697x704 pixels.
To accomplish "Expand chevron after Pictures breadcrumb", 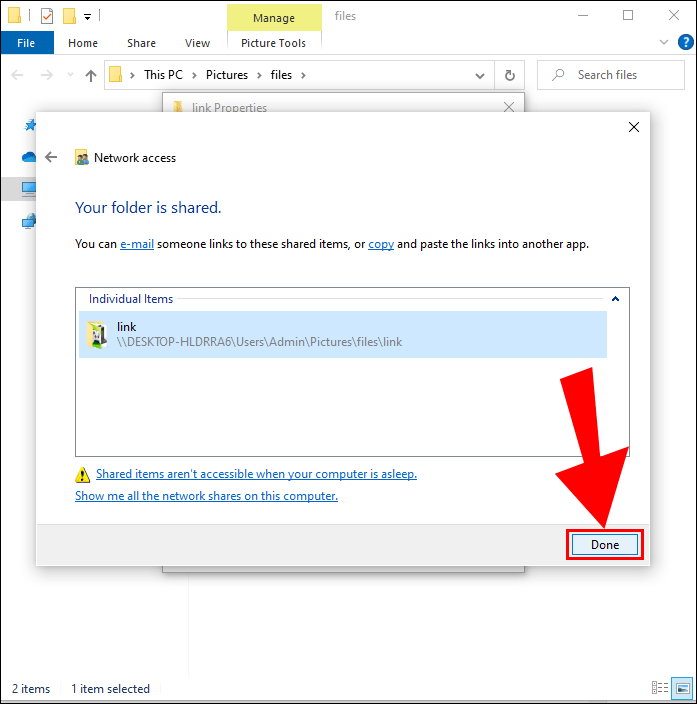I will pyautogui.click(x=259, y=75).
